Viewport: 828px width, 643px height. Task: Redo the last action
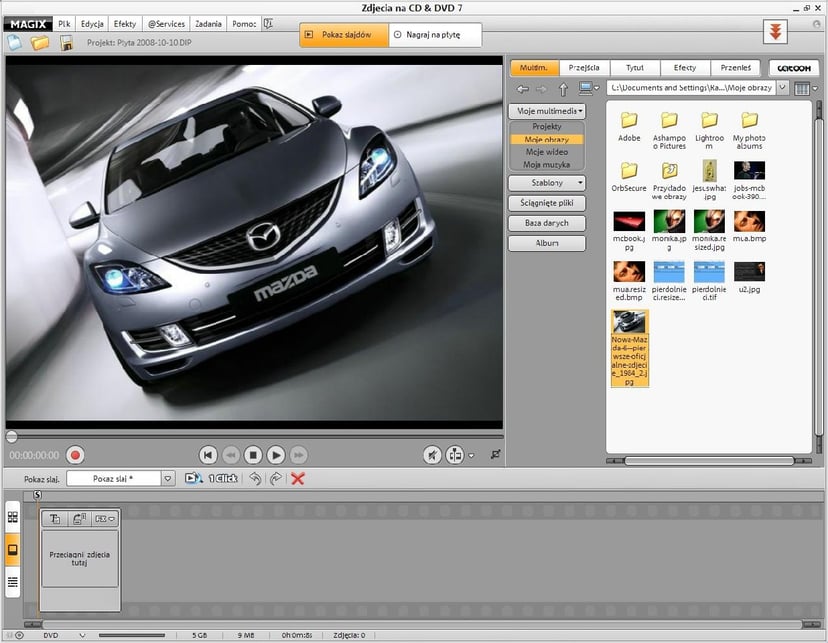[x=276, y=478]
